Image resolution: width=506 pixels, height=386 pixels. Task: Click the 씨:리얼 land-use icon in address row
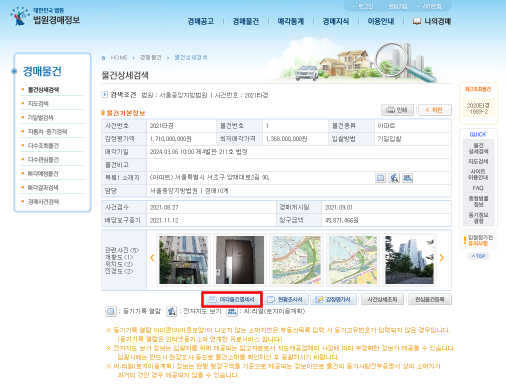(x=407, y=178)
